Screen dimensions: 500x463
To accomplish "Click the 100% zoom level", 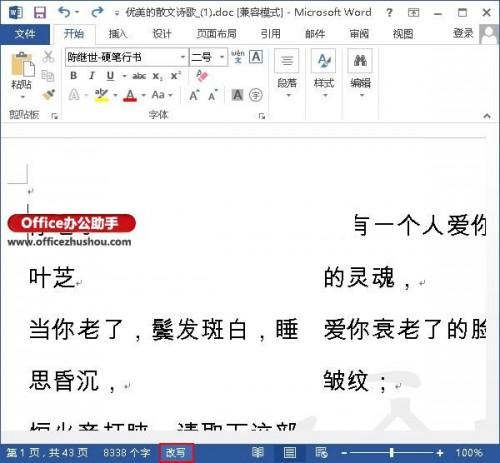I will click(469, 453).
